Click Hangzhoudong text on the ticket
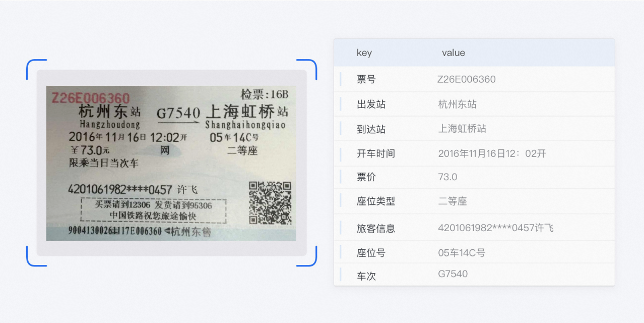Screen dimensions: 644x323 tap(110, 124)
